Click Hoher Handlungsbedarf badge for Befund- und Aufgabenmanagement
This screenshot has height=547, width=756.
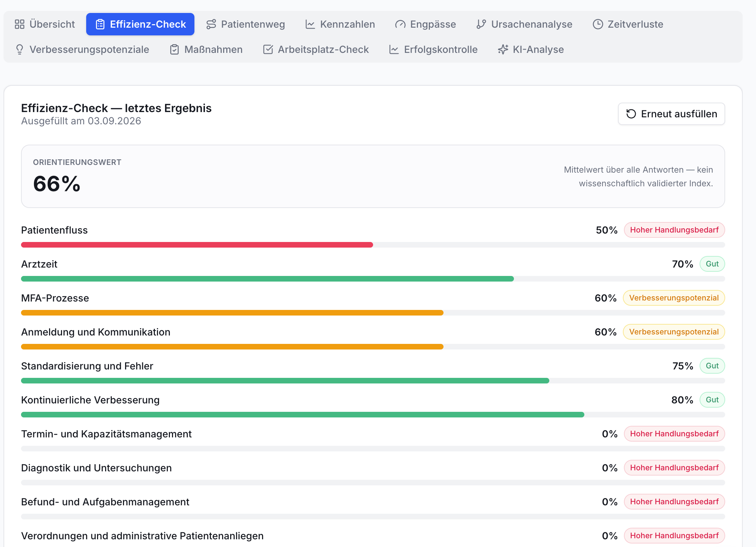(674, 501)
